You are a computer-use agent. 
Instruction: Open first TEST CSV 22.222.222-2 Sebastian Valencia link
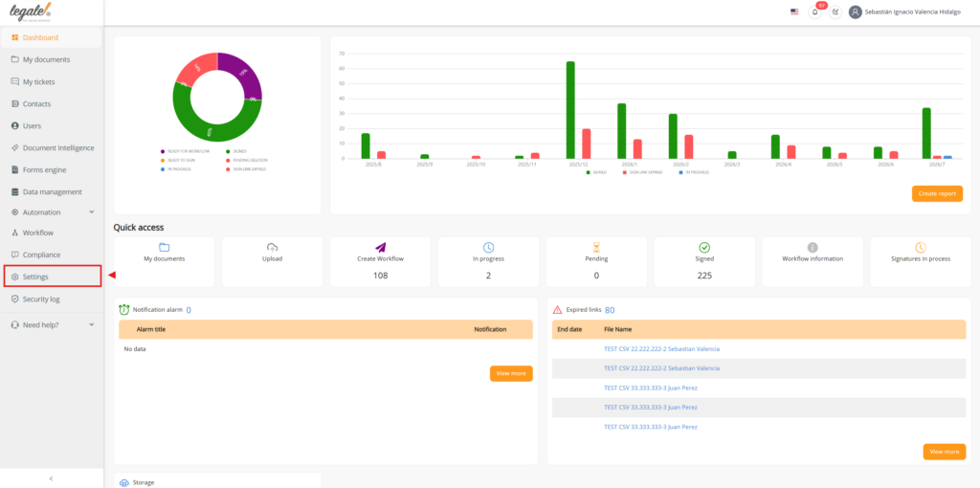pos(661,348)
